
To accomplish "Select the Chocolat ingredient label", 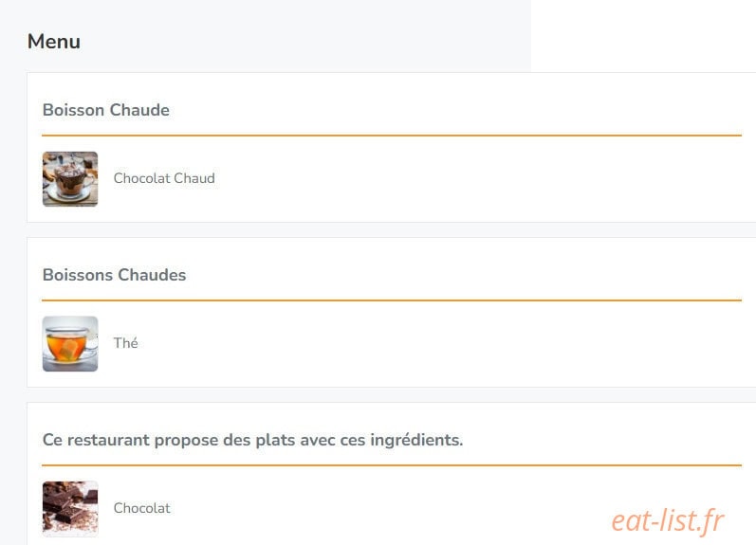I will [x=141, y=508].
